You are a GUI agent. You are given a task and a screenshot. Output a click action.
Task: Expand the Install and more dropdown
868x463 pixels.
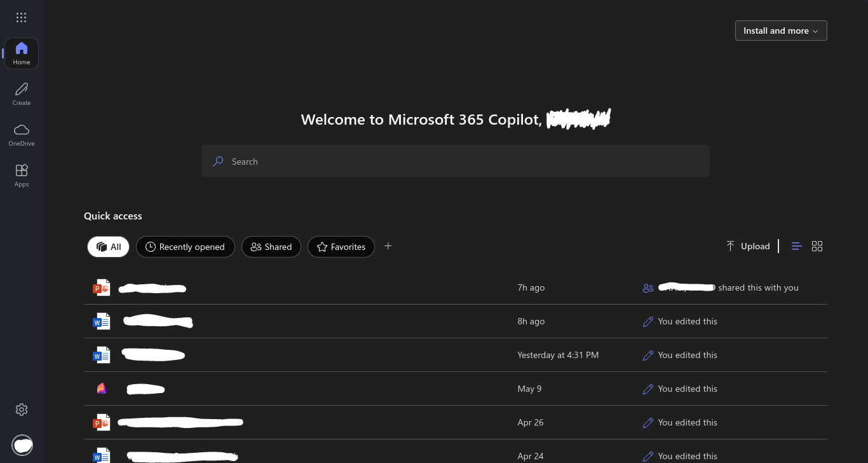781,31
